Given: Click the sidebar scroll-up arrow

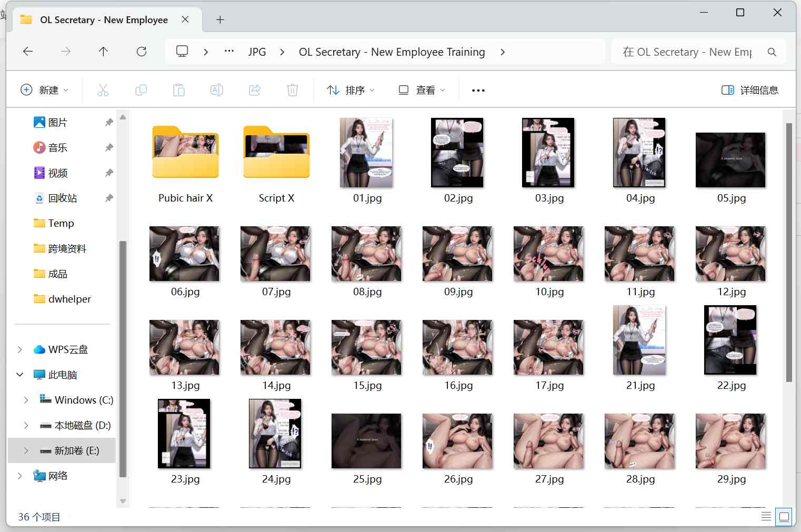Looking at the screenshot, I should point(123,117).
